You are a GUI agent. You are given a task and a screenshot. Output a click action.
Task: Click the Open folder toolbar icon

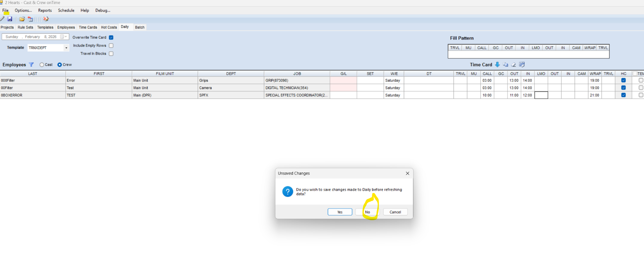point(22,19)
